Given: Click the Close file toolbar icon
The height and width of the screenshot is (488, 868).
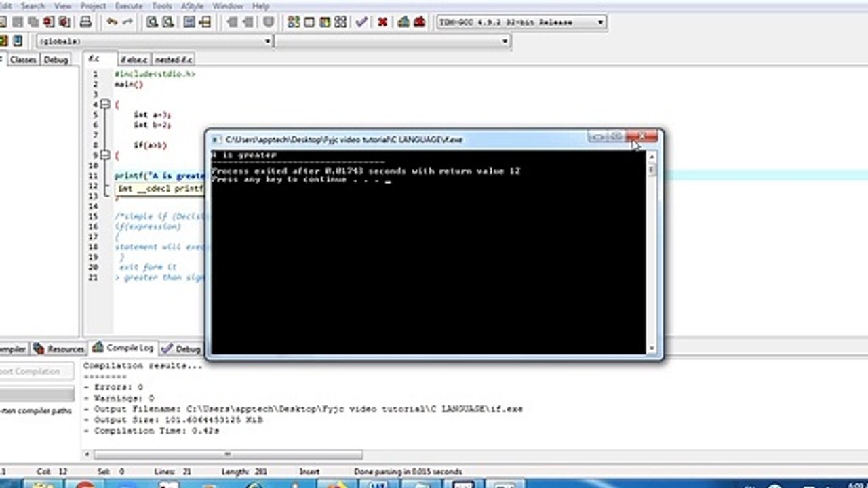Looking at the screenshot, I should click(49, 22).
